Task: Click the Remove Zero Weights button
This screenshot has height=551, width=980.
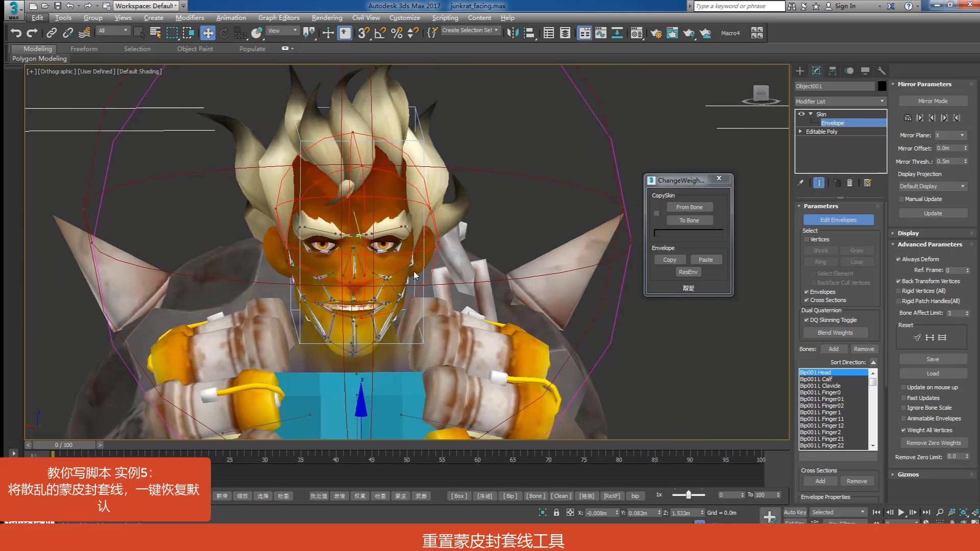Action: point(934,443)
